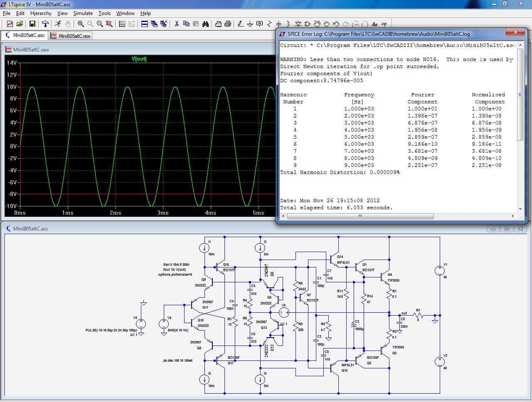Save the schematic with the floppy icon

pos(32,24)
